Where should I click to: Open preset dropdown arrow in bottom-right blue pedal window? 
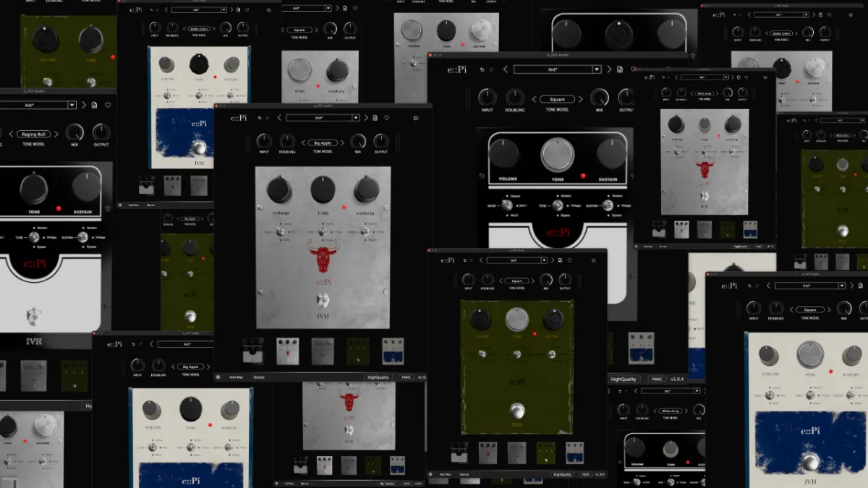[842, 286]
